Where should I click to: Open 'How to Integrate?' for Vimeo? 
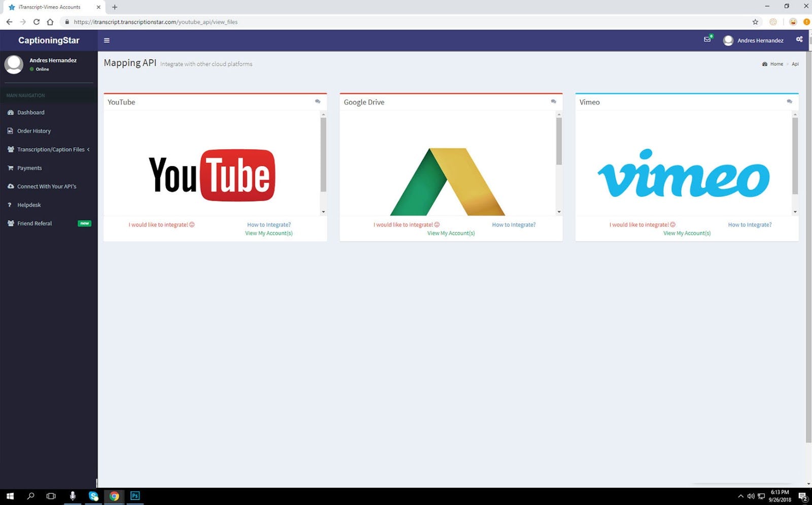[750, 224]
